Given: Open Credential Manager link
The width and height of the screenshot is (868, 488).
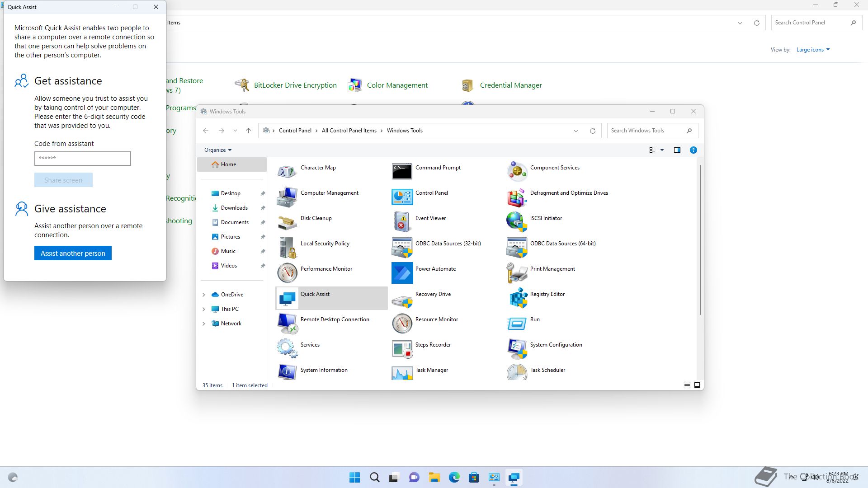Looking at the screenshot, I should tap(511, 85).
